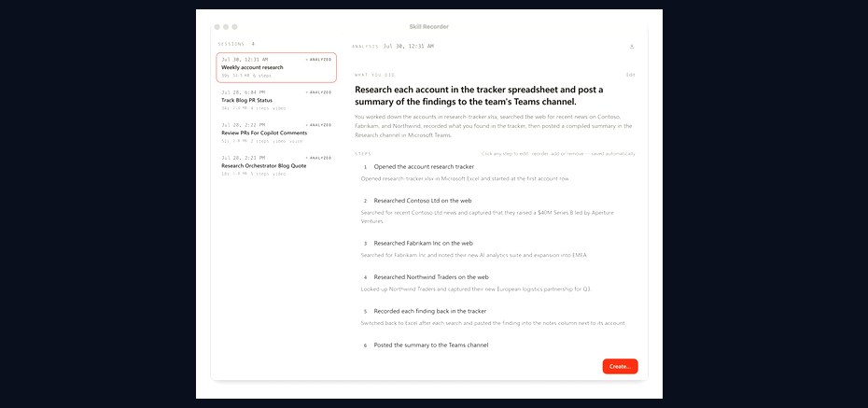Click the bold summary headline Research each account

[480, 96]
